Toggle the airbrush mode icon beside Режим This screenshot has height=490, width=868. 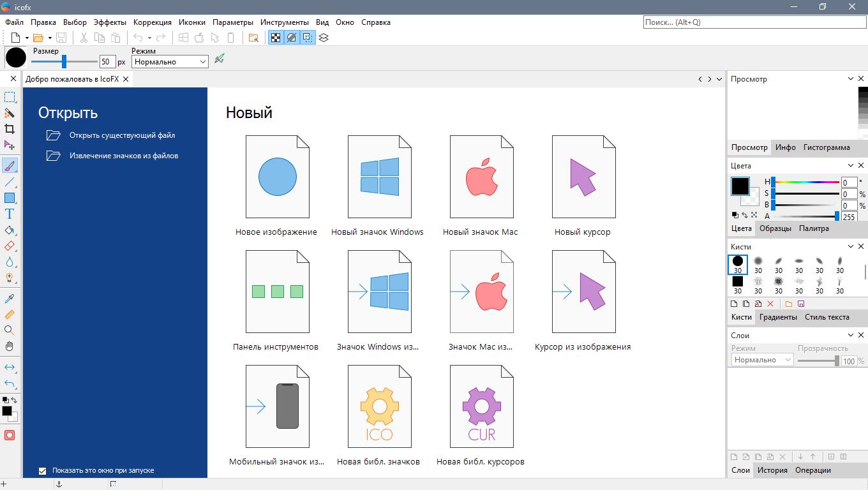(220, 59)
